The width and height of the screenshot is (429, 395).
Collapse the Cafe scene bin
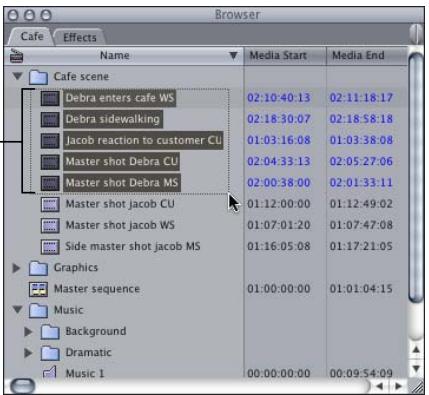[x=17, y=76]
